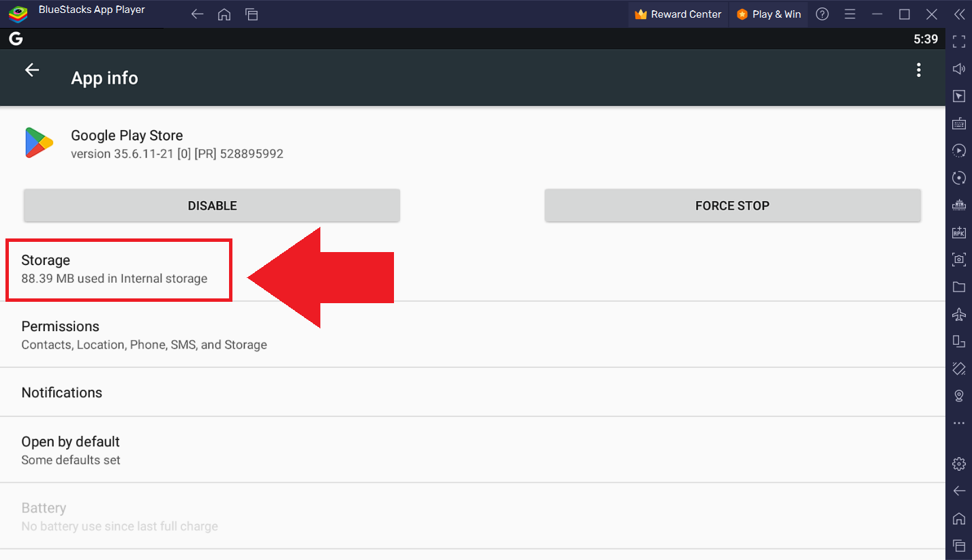This screenshot has width=972, height=560.
Task: Take a screenshot using the sidebar camera icon
Action: pos(958,259)
